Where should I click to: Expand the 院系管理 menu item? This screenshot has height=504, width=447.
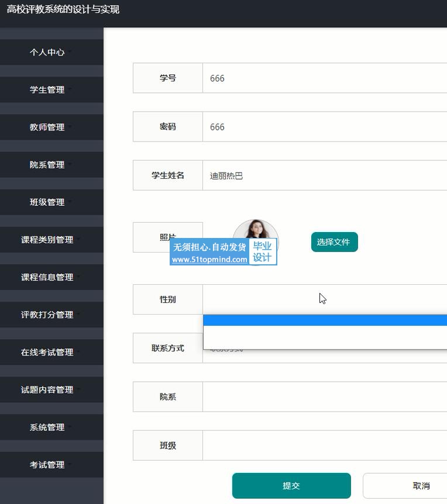[51, 164]
